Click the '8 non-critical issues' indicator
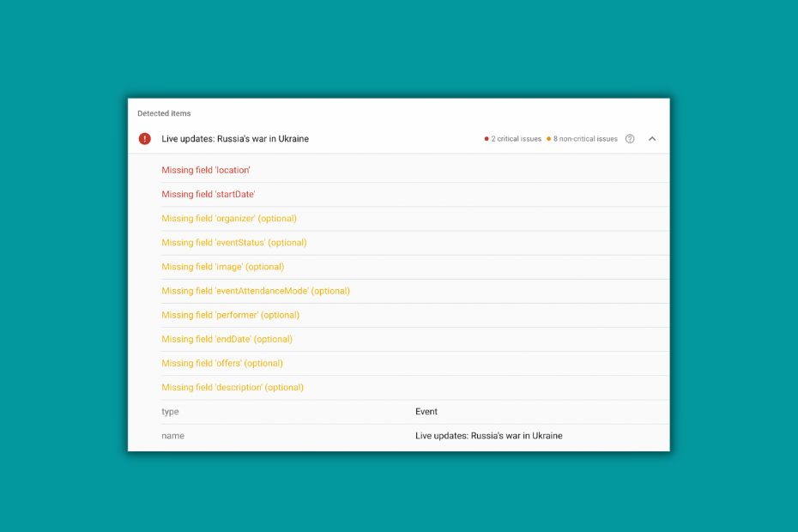The image size is (798, 532). click(582, 139)
